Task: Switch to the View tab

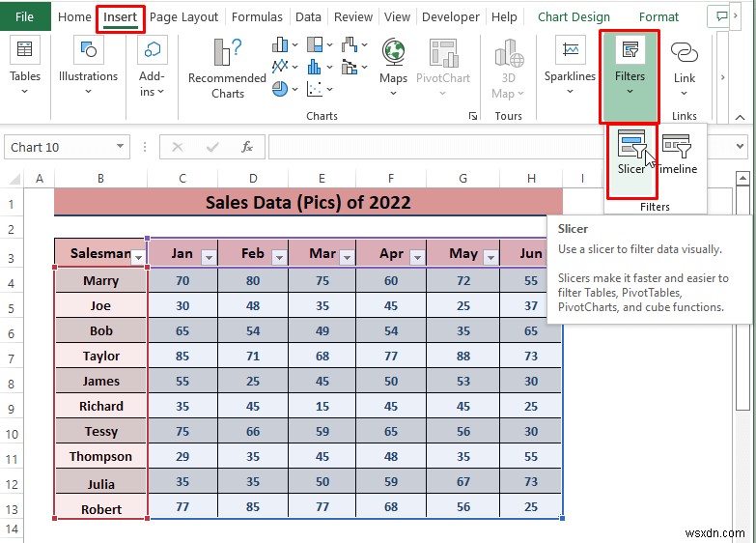Action: click(x=397, y=16)
